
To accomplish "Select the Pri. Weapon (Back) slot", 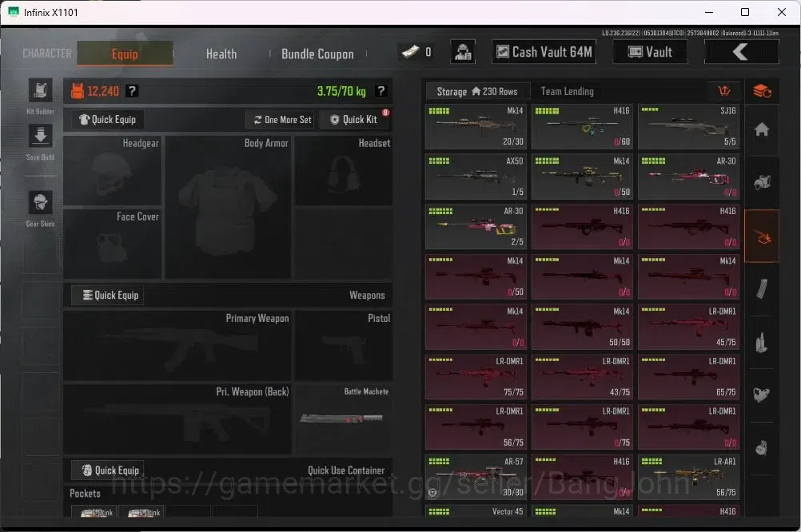I will coord(177,419).
